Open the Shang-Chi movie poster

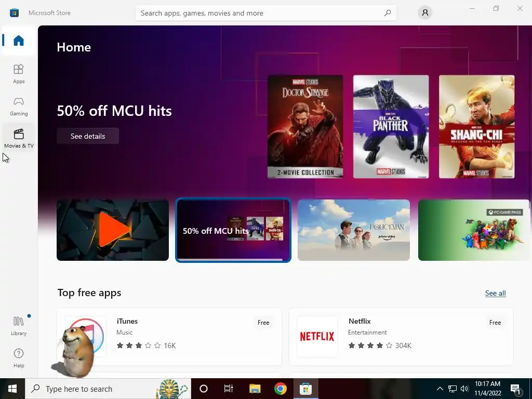(477, 127)
